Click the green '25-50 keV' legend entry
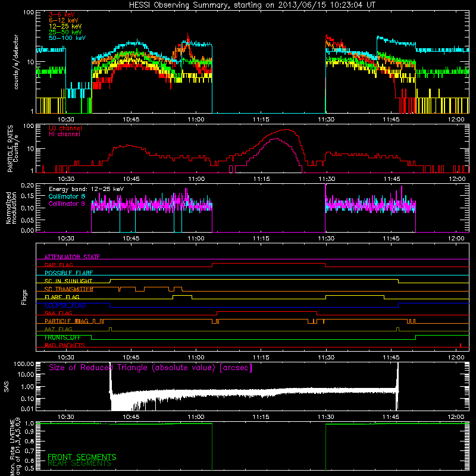The height and width of the screenshot is (476, 476). click(65, 32)
